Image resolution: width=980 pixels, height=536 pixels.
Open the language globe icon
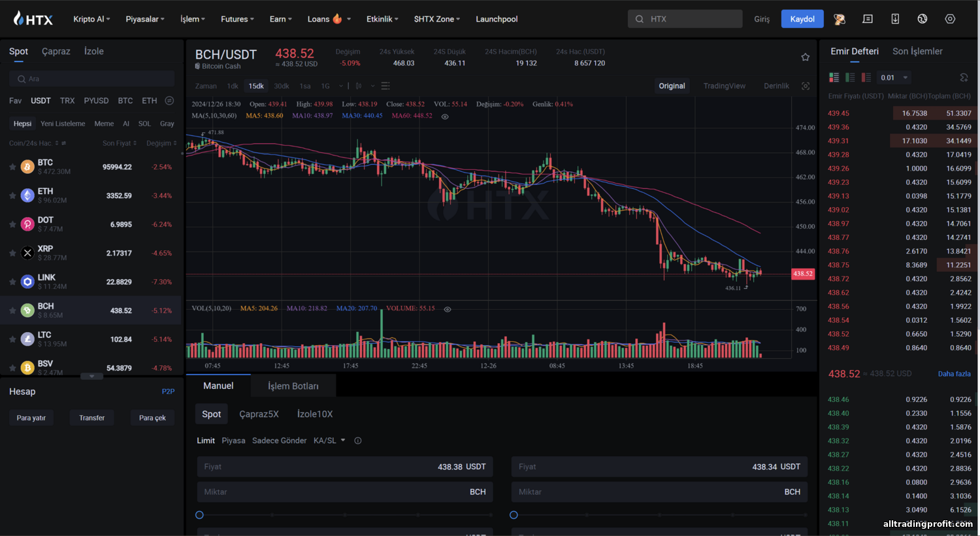(923, 19)
